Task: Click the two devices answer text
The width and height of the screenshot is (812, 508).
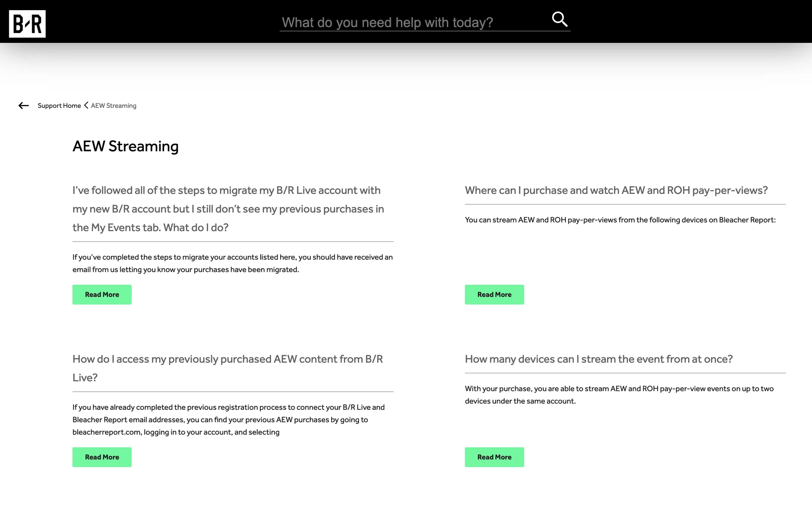Action: [619, 395]
